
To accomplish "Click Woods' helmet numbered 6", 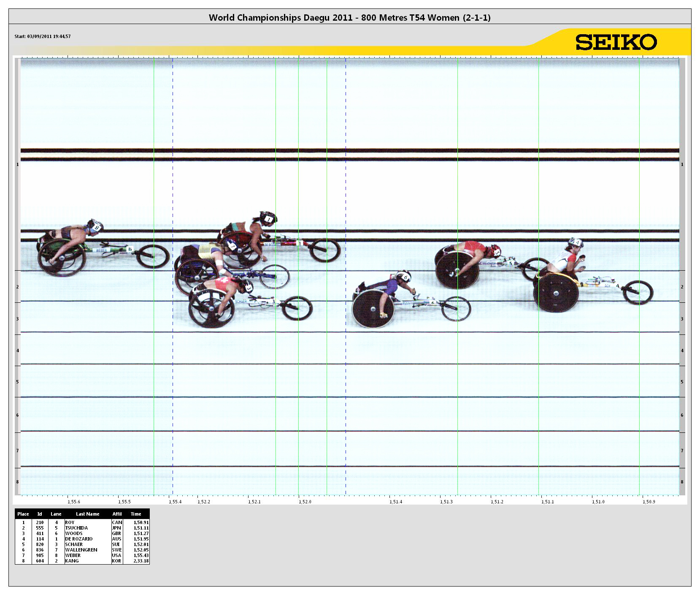I will [x=404, y=277].
